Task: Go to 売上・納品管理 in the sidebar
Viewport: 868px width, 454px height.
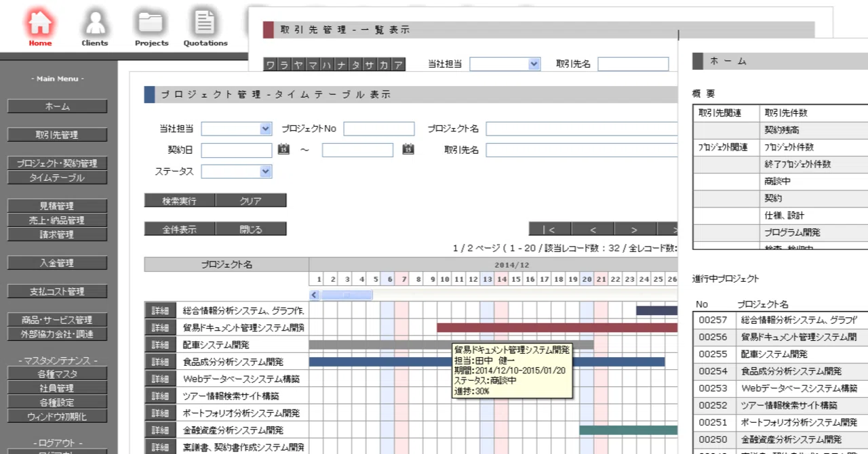Action: coord(58,220)
